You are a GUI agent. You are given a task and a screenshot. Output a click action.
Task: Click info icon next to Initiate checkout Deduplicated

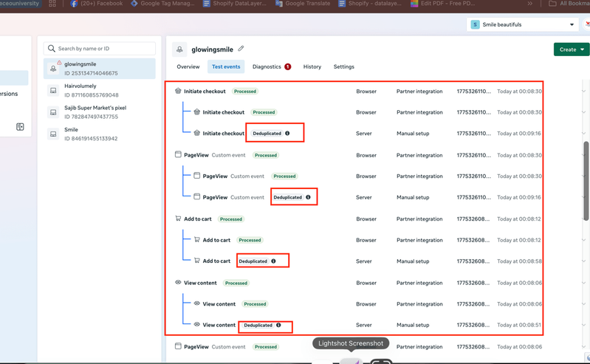click(x=287, y=133)
